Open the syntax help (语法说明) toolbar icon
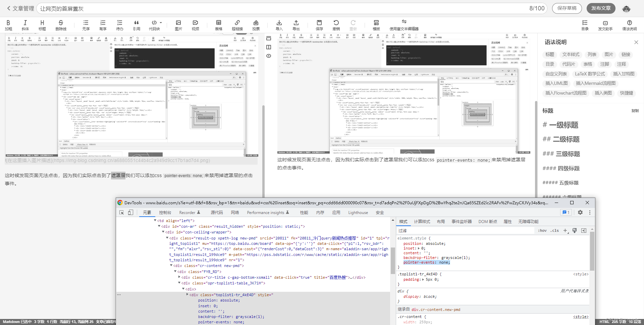Image resolution: width=644 pixels, height=325 pixels. (x=629, y=25)
